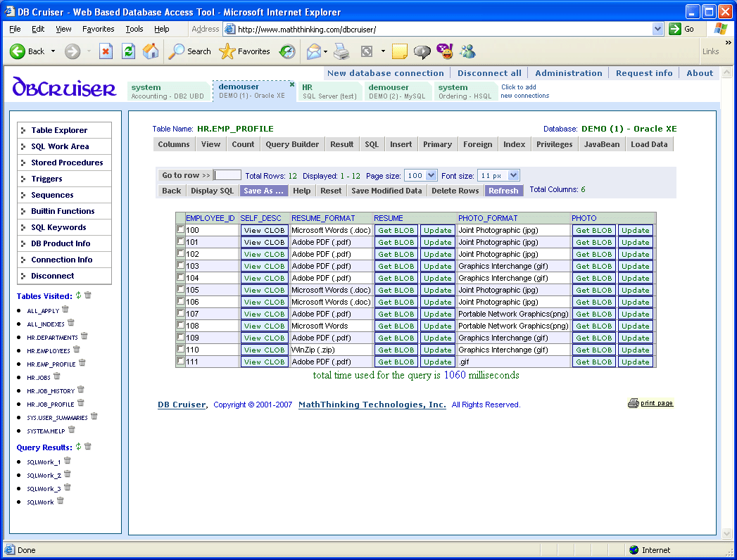This screenshot has height=560, width=737.
Task: Click the Go to row input field
Action: click(227, 175)
